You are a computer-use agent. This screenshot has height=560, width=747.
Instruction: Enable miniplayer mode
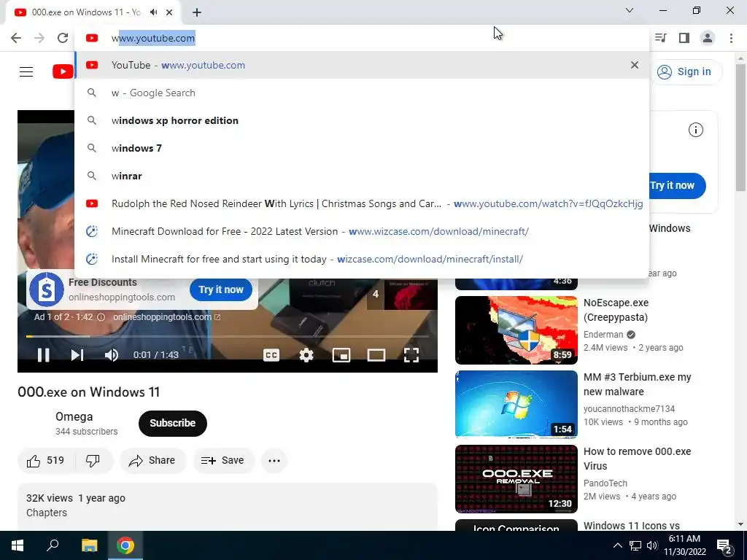pos(341,355)
